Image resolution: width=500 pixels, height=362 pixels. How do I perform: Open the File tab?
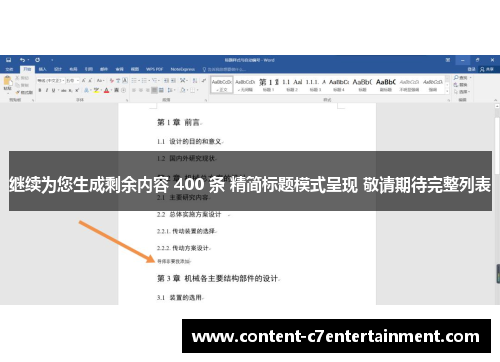click(9, 69)
